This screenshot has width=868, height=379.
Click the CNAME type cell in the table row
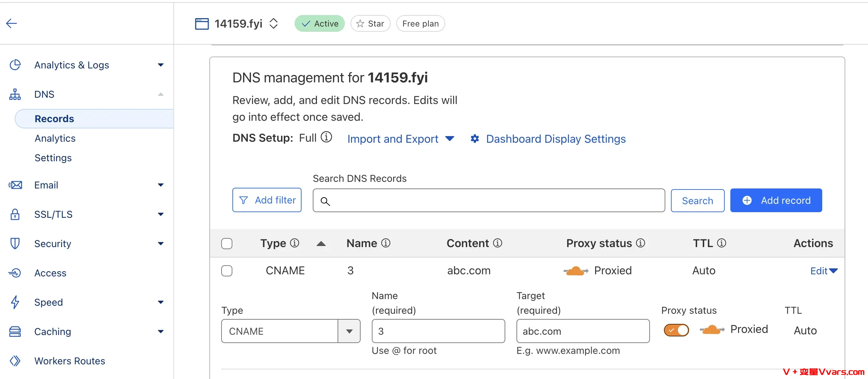(285, 270)
